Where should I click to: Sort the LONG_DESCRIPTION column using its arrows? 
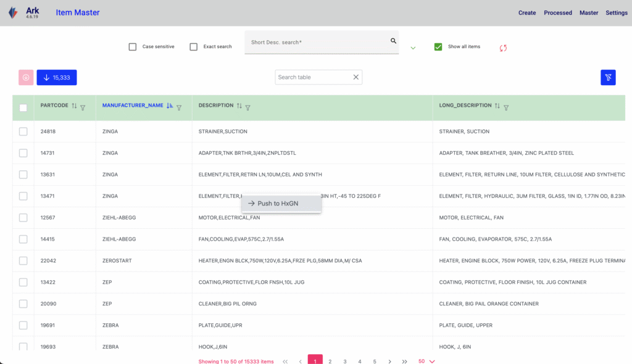pyautogui.click(x=497, y=107)
